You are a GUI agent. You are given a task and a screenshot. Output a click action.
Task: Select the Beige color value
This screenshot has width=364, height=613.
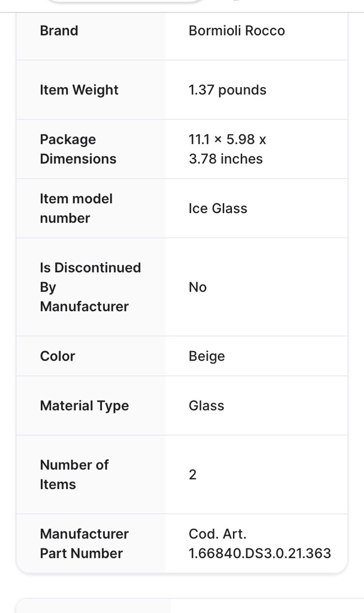click(x=206, y=356)
